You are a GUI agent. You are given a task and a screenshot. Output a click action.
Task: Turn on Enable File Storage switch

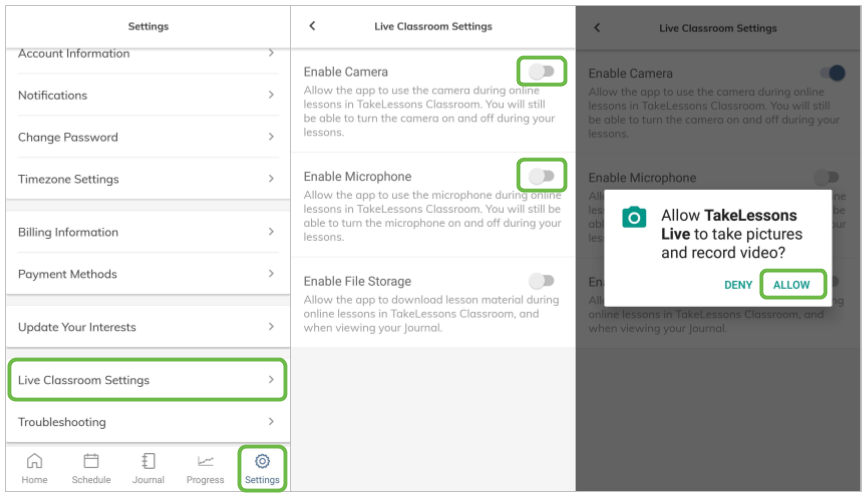(542, 281)
